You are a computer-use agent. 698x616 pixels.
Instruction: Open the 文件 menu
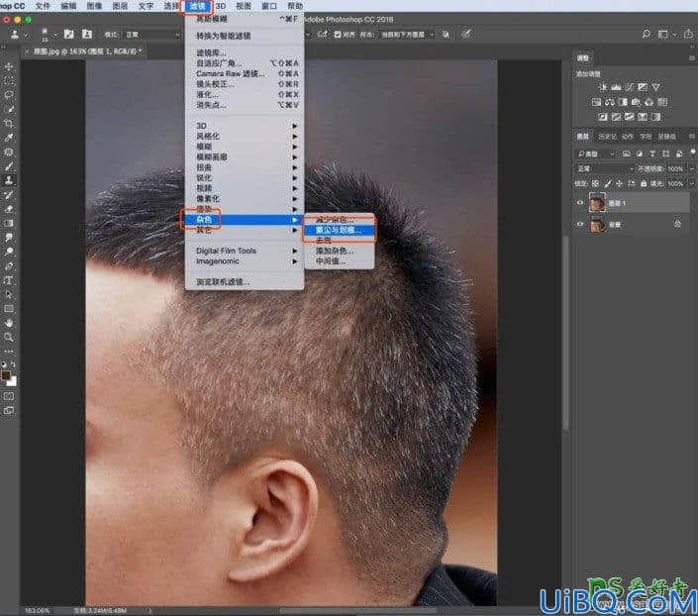[x=43, y=6]
